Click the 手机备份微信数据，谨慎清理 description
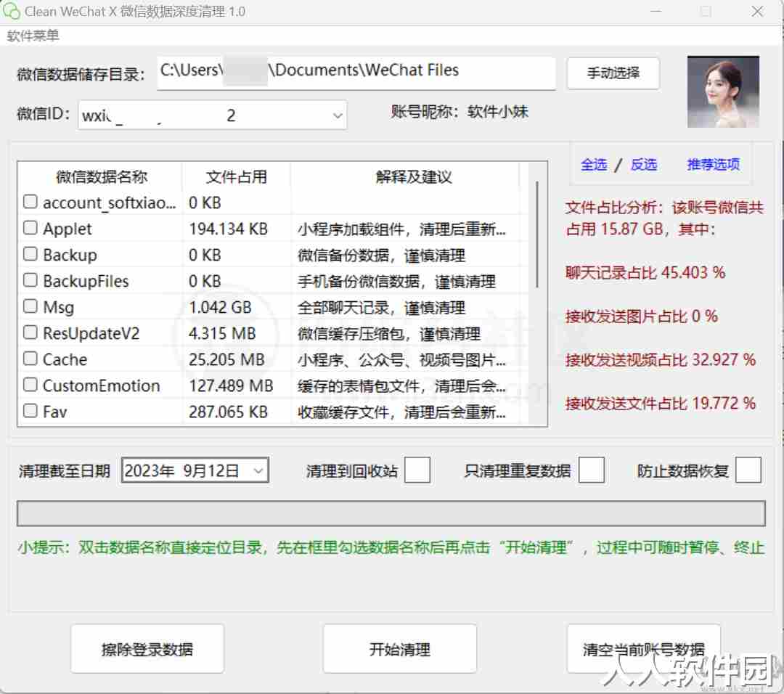 pyautogui.click(x=396, y=282)
